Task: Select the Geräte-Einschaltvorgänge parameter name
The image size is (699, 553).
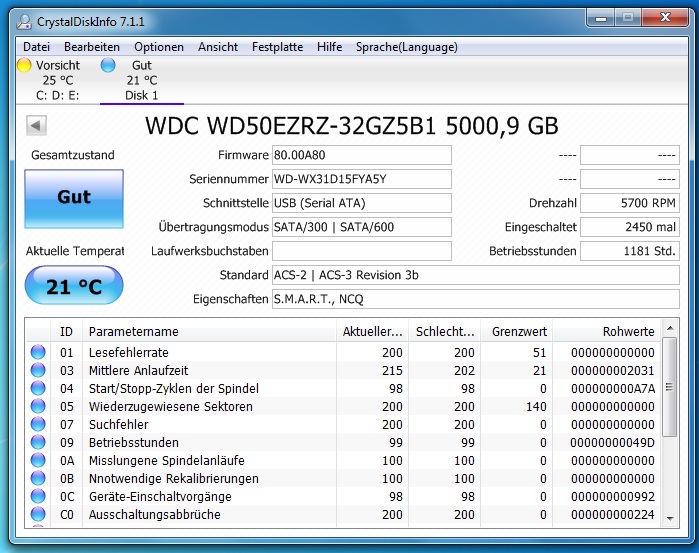Action: point(160,496)
